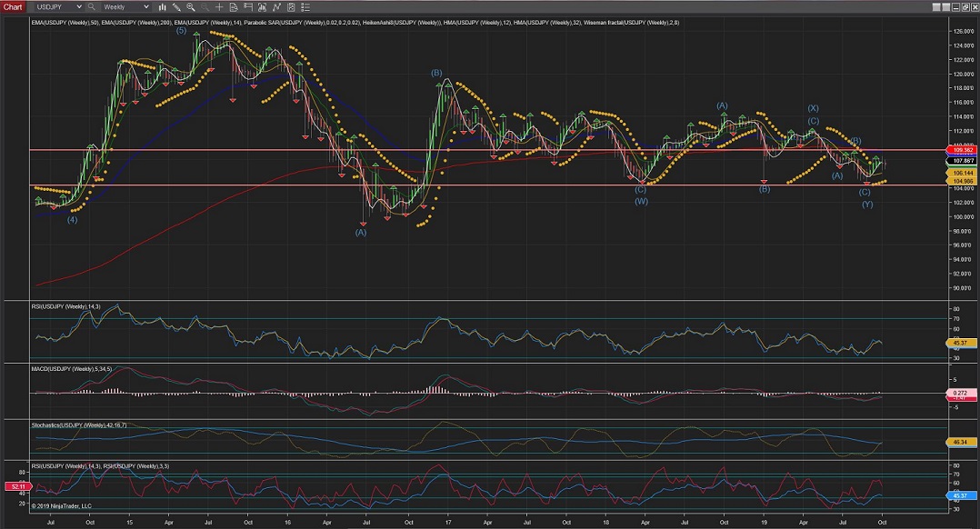
Task: Select the drawing tools pencil icon
Action: coord(176,6)
